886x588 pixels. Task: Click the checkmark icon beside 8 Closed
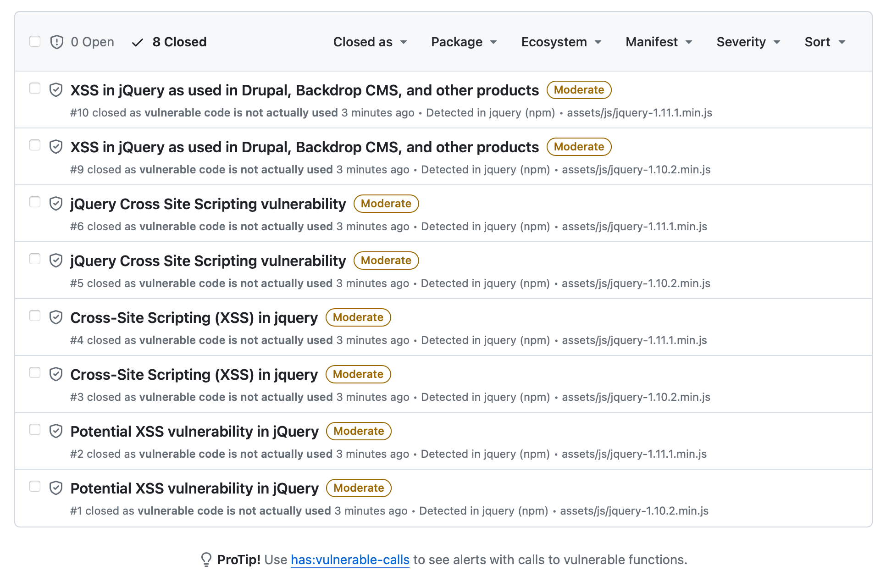pyautogui.click(x=137, y=43)
